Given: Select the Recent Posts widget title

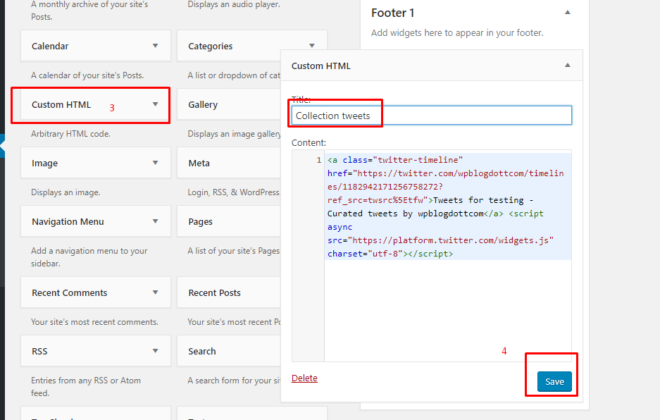Looking at the screenshot, I should (214, 292).
